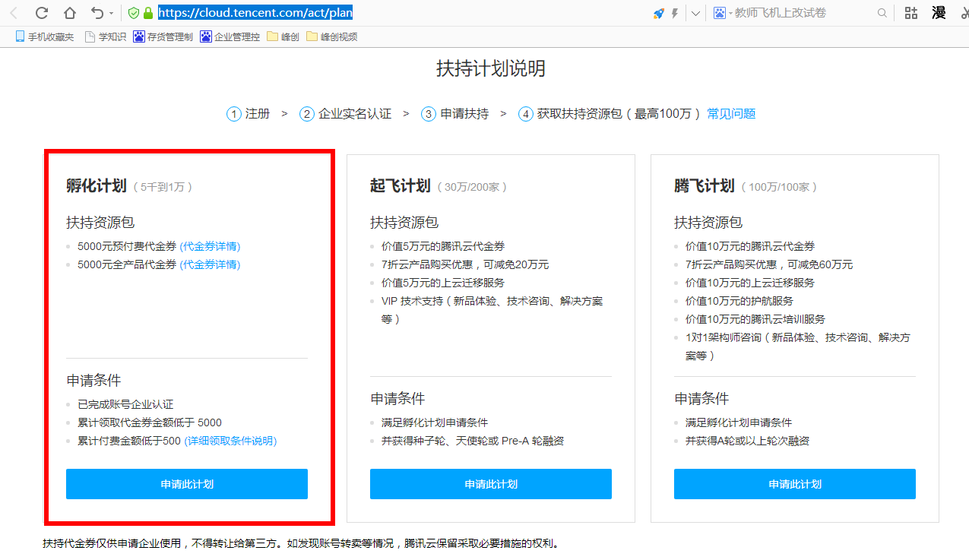Click step 2 circle 企业实名认证
Screen dimensions: 969x560
click(x=307, y=114)
